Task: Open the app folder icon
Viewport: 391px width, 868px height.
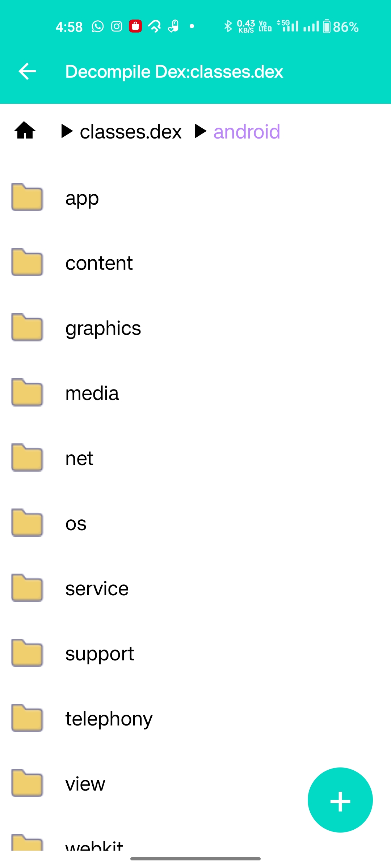Action: [27, 197]
